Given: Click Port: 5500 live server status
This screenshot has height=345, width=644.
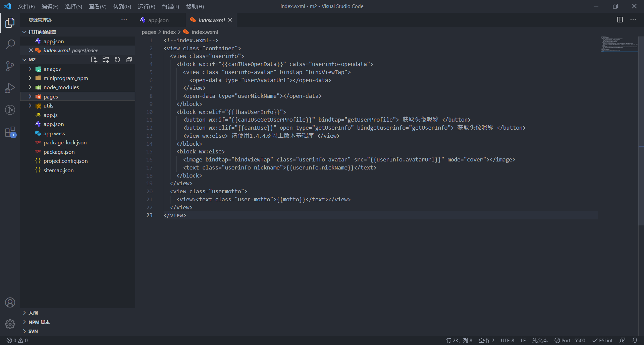Looking at the screenshot, I should click(570, 340).
